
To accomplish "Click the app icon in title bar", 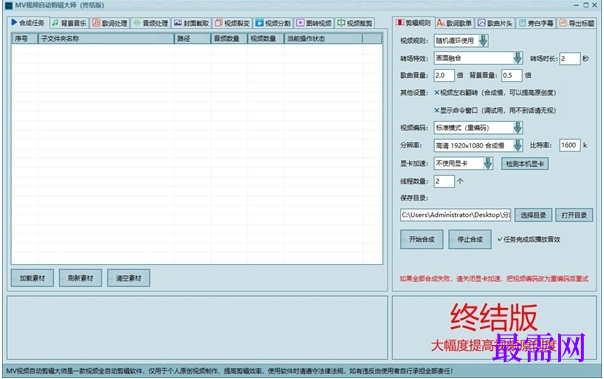I will pyautogui.click(x=8, y=5).
